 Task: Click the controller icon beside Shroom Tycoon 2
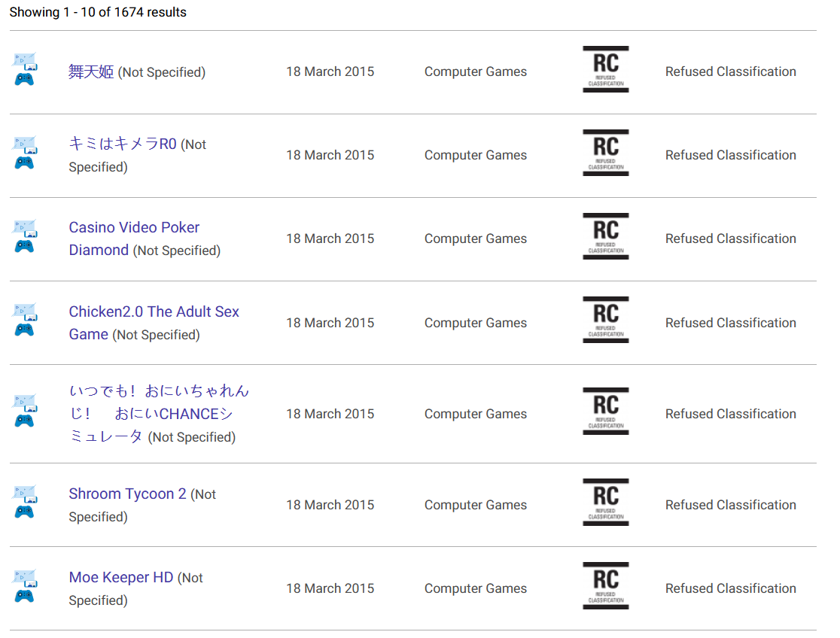(x=25, y=502)
